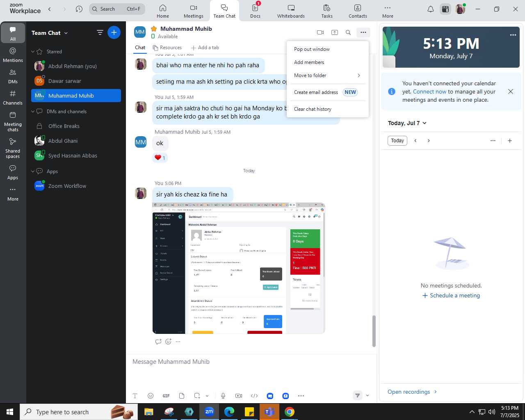Switch to the Resources tab
Viewport: 525px width, 420px height.
click(167, 48)
